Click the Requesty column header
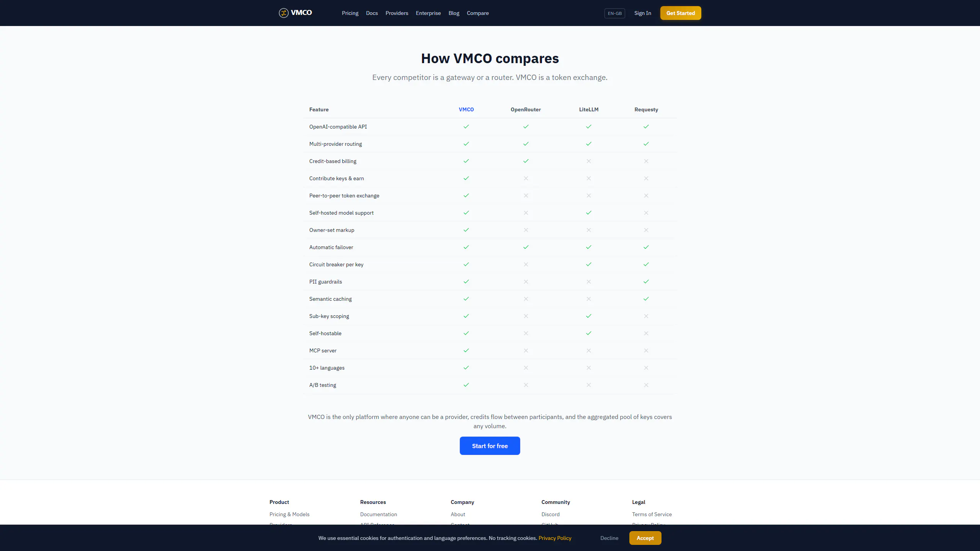 tap(646, 109)
